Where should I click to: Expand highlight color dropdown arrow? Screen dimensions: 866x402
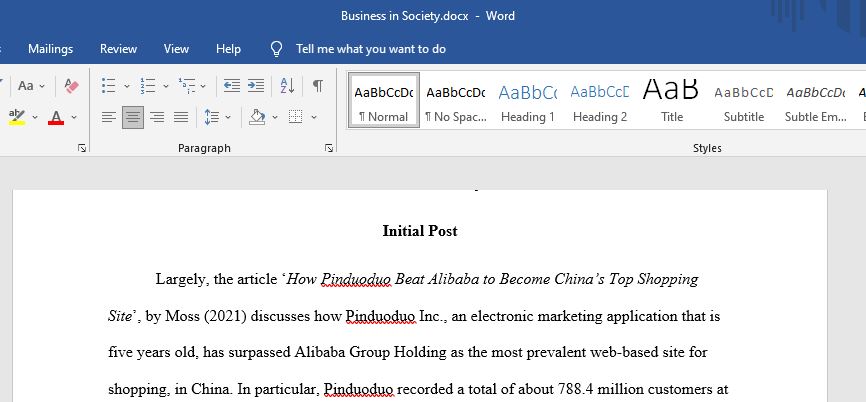tap(35, 118)
